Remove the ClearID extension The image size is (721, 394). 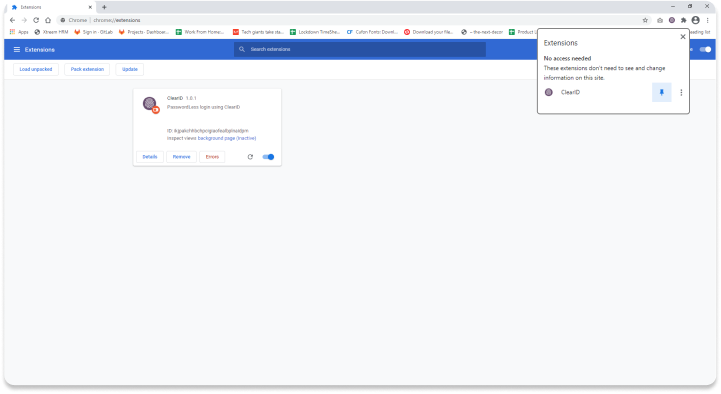point(182,157)
